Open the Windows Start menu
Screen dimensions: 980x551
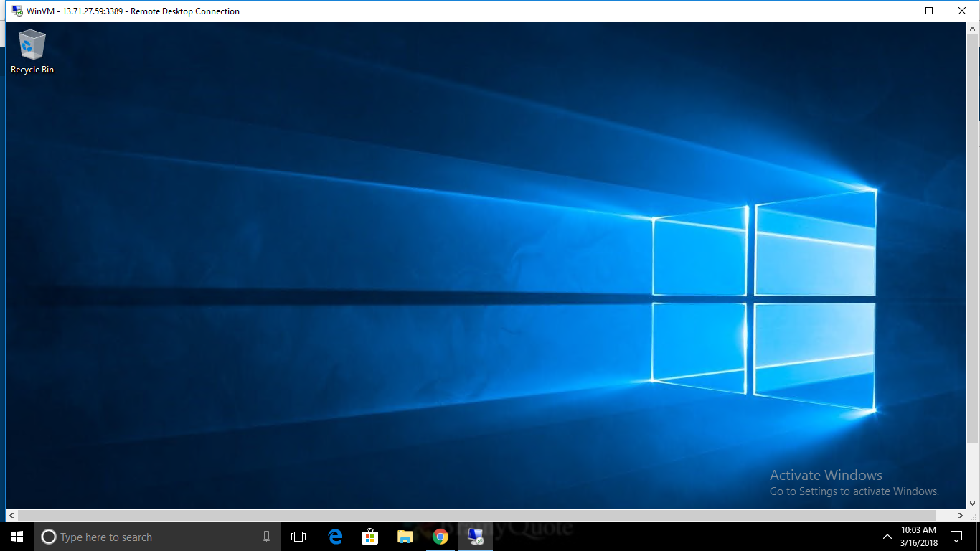(x=17, y=537)
